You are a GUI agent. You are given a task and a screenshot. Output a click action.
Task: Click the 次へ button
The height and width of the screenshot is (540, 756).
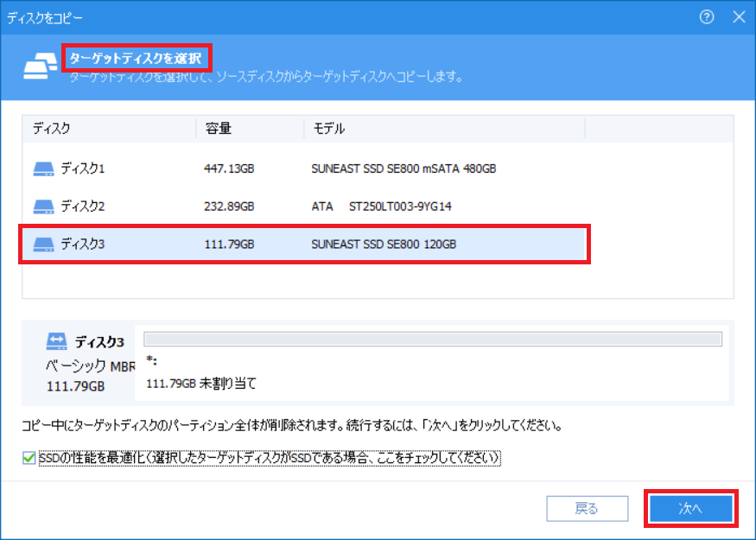(690, 508)
